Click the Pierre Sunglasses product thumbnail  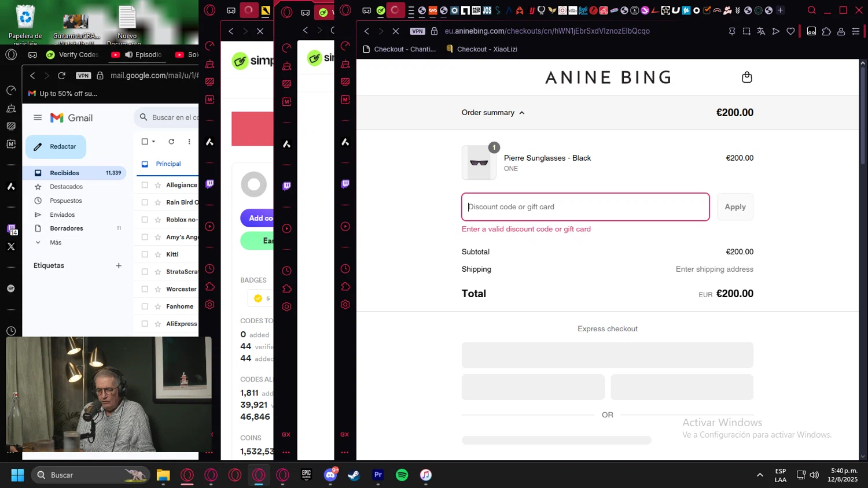pos(479,162)
